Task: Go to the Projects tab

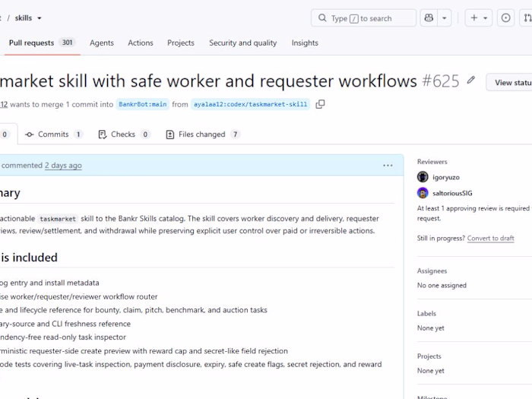Action: click(181, 43)
